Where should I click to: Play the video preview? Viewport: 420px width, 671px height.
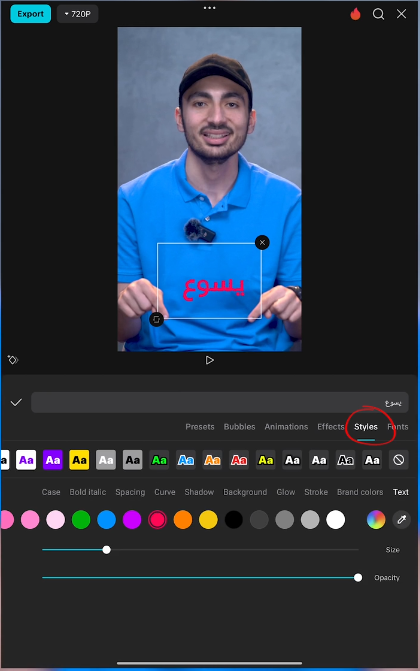(x=209, y=360)
